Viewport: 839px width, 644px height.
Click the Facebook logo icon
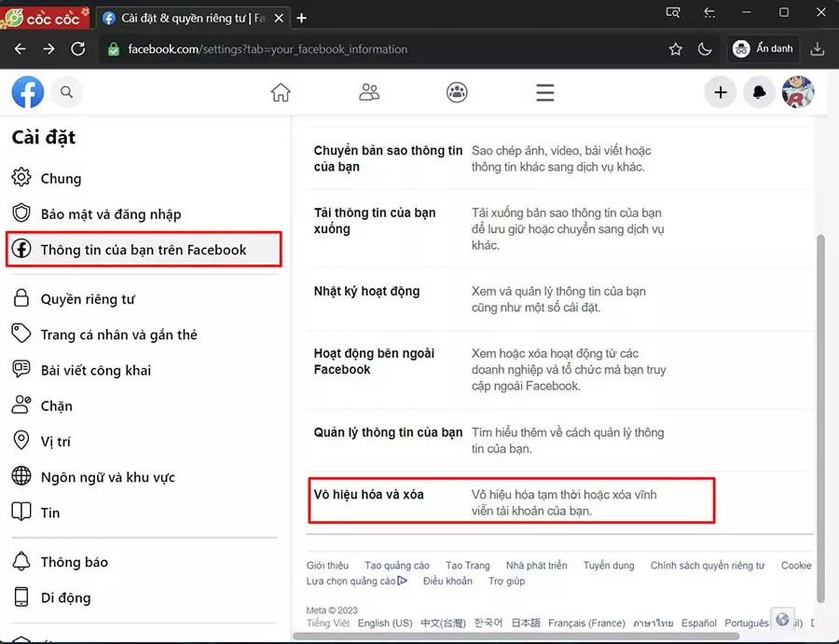pyautogui.click(x=28, y=92)
